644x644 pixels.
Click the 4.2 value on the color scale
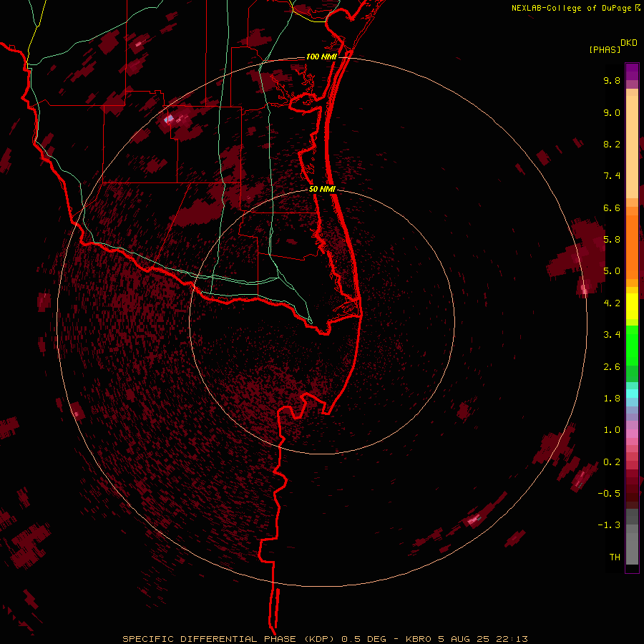612,303
